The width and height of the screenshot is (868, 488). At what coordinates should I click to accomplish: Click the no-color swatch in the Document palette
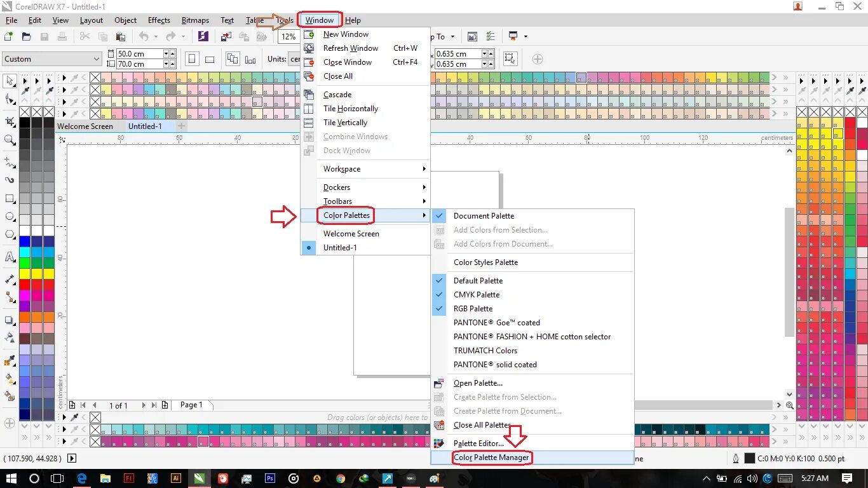pyautogui.click(x=95, y=417)
